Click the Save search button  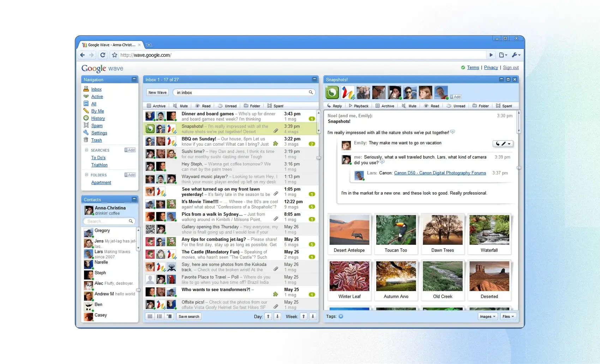click(x=189, y=316)
